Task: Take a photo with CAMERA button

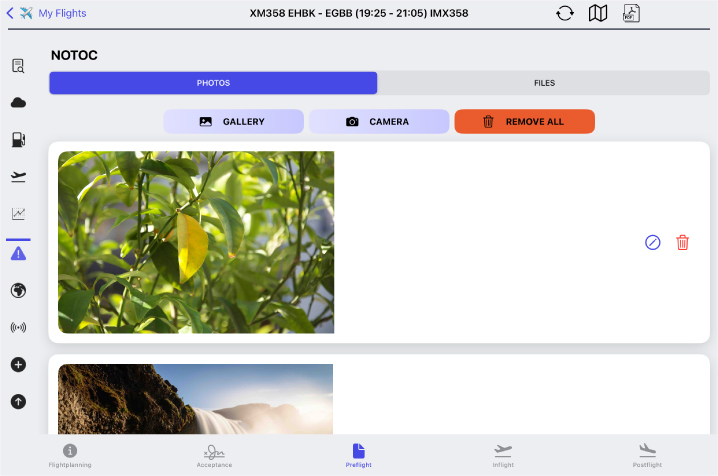Action: click(x=379, y=122)
